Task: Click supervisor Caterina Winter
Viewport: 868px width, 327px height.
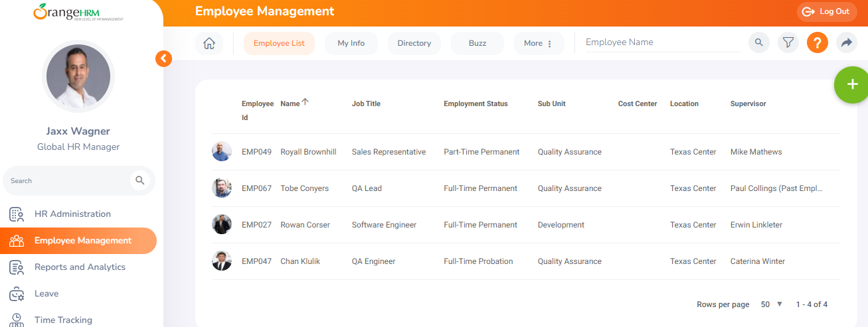Action: coord(758,261)
